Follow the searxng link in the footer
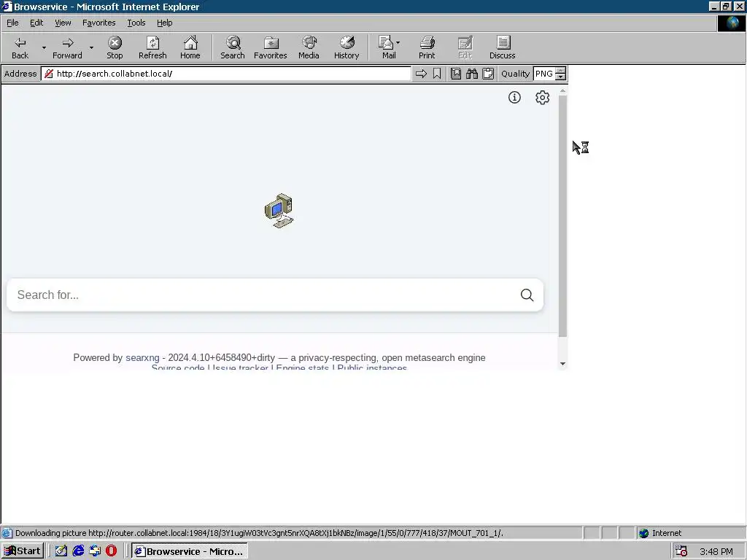 tap(142, 357)
